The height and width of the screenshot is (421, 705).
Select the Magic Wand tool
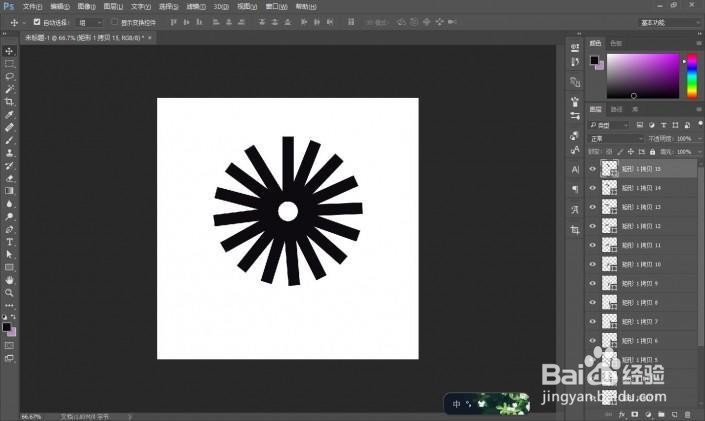coord(9,89)
